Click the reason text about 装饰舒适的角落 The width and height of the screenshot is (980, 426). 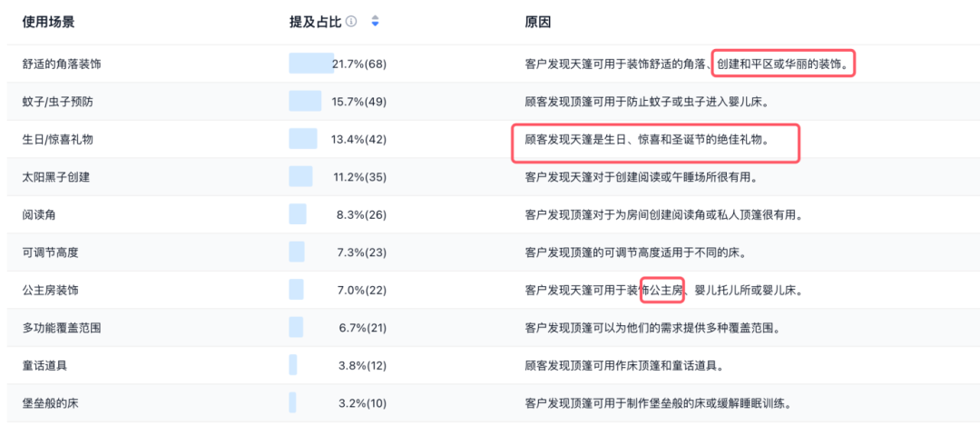click(688, 64)
